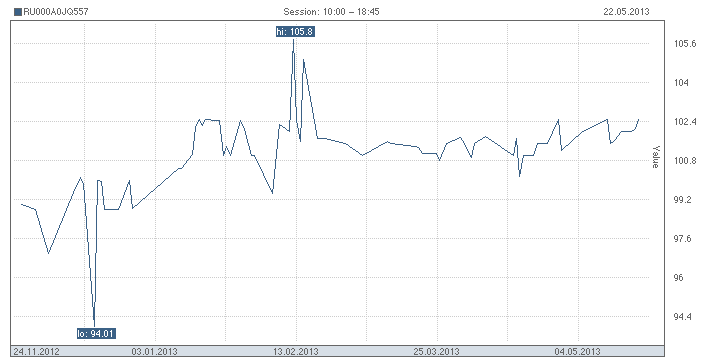Click the 22.05.2013 date in the header

626,12
